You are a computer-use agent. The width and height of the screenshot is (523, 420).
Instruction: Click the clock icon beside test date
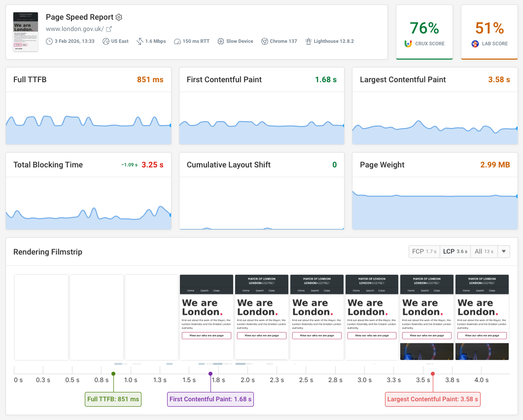pyautogui.click(x=49, y=41)
